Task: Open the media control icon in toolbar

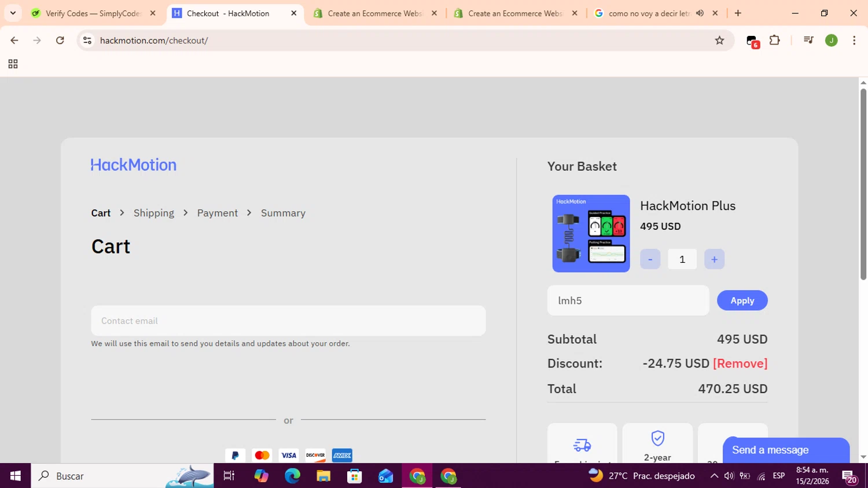Action: pos(808,41)
